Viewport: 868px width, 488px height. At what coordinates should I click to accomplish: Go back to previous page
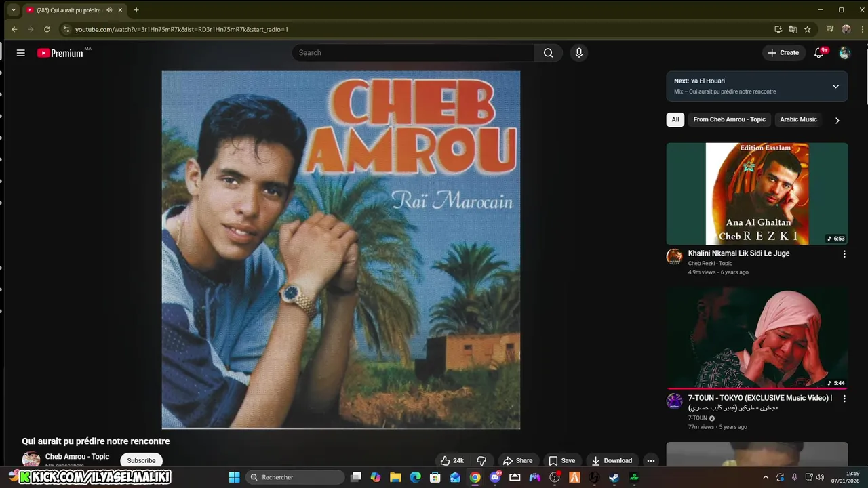tap(14, 29)
